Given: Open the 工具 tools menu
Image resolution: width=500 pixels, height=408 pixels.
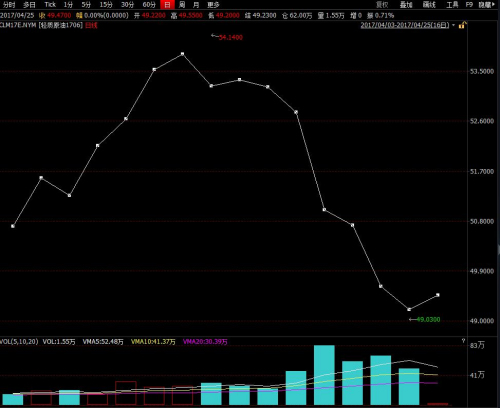Looking at the screenshot, I should click(452, 5).
